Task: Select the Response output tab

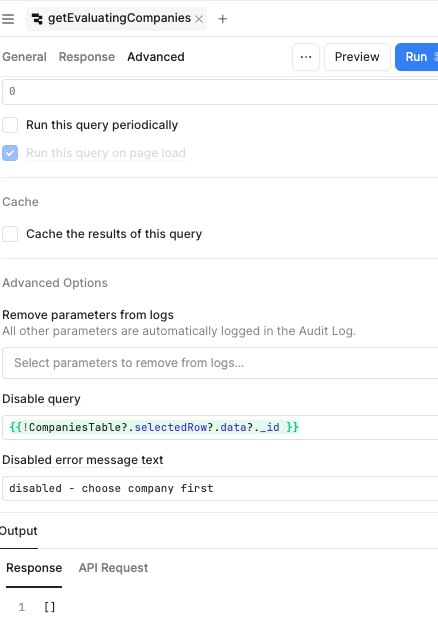Action: pos(34,568)
